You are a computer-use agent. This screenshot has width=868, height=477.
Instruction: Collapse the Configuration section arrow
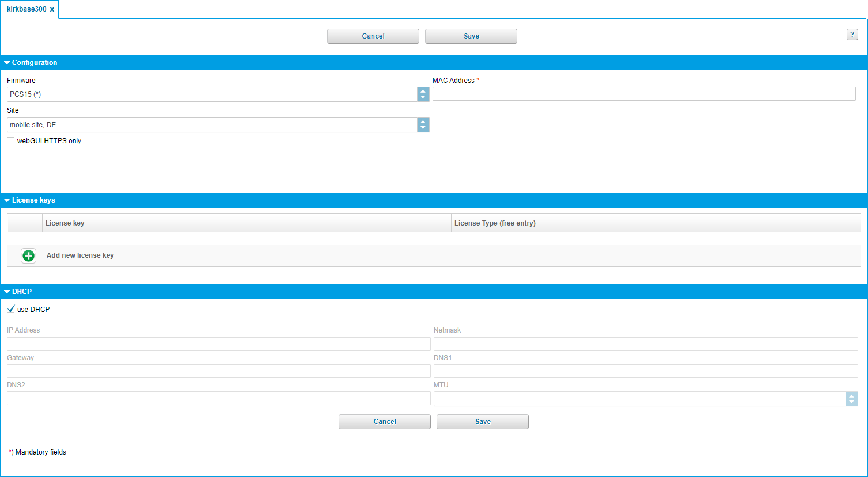coord(7,63)
